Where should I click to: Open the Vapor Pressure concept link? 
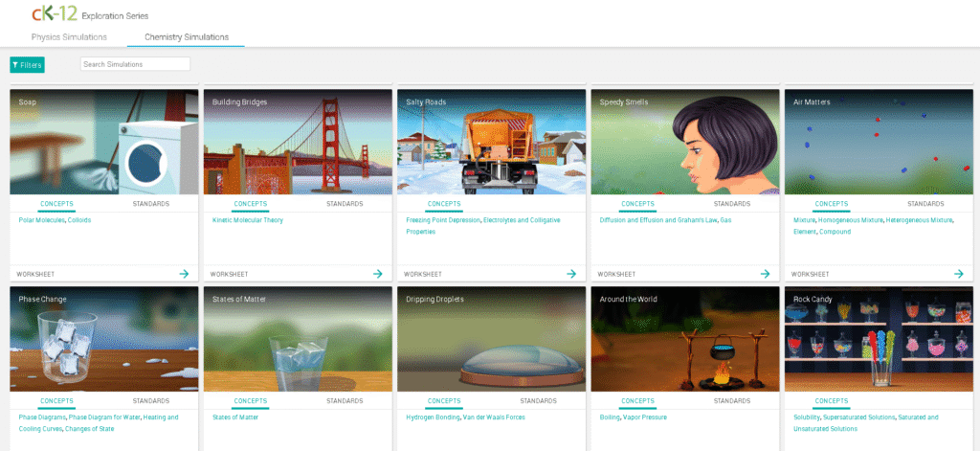(x=644, y=417)
